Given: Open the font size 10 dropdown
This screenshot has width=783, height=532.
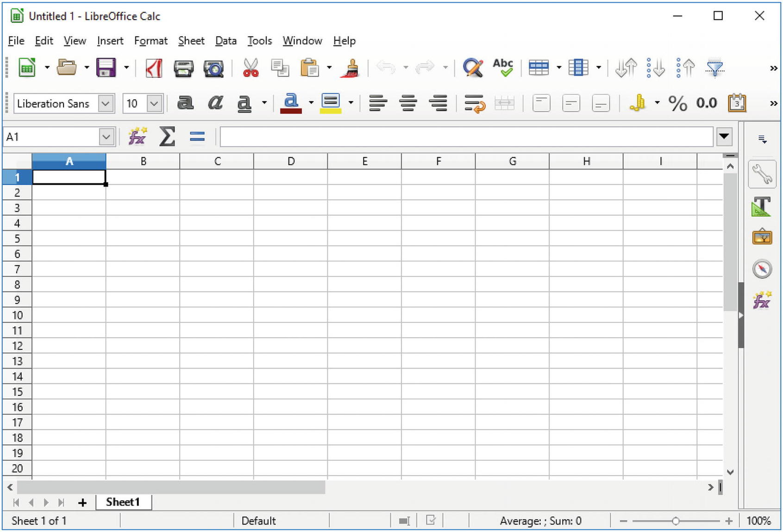Looking at the screenshot, I should tap(155, 103).
